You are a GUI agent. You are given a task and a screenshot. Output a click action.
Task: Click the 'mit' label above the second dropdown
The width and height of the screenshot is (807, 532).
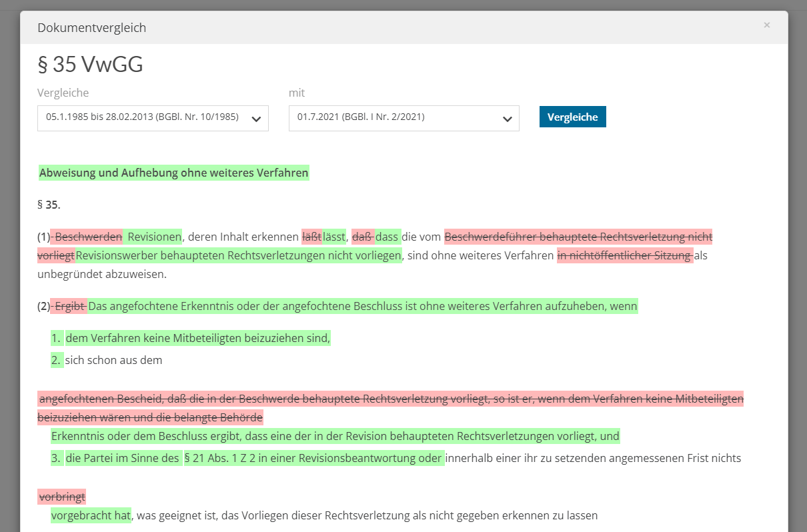click(296, 93)
